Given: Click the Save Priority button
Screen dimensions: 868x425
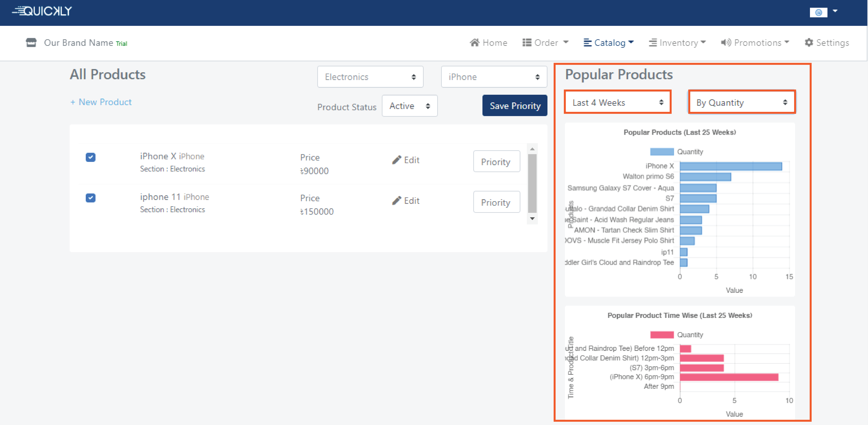Looking at the screenshot, I should [x=514, y=106].
